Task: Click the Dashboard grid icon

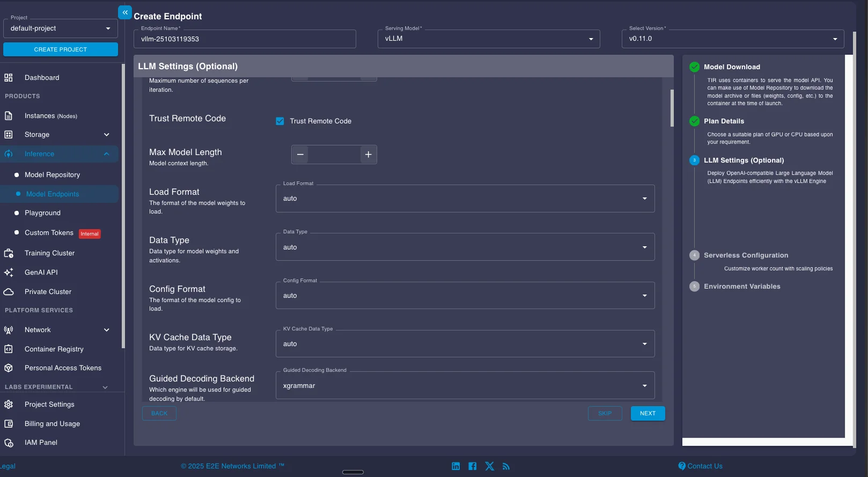Action: click(x=9, y=78)
